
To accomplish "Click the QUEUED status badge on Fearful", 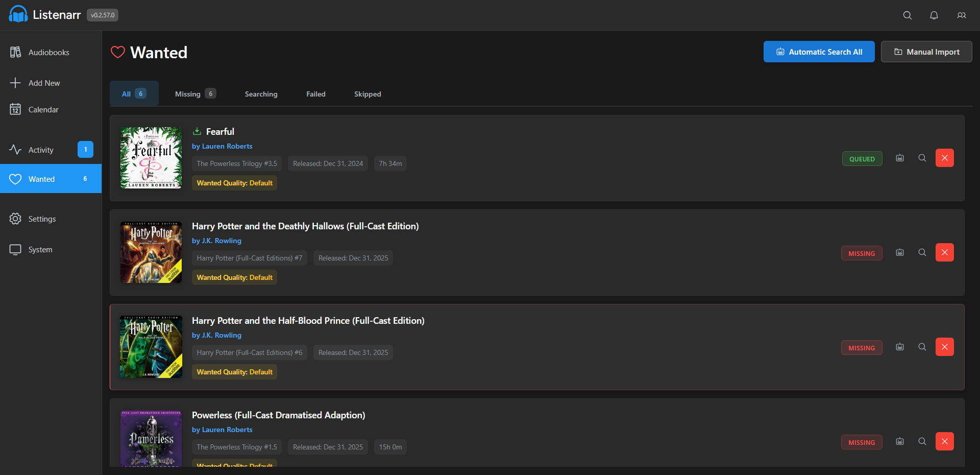I will 862,159.
